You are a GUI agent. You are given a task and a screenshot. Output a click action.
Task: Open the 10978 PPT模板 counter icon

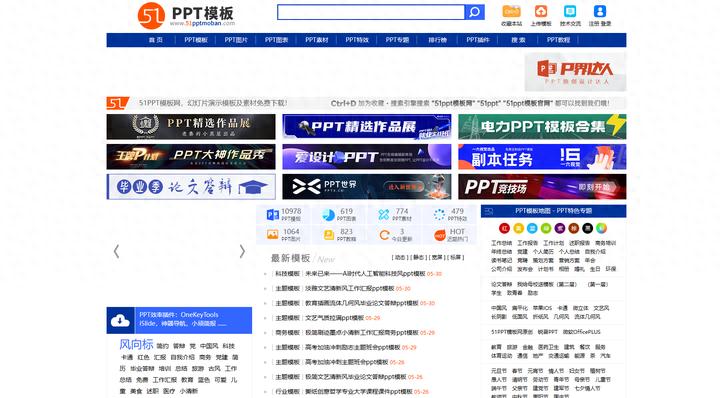tap(272, 214)
